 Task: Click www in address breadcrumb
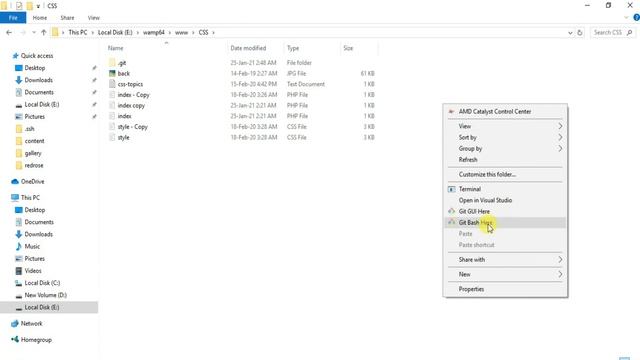[181, 32]
